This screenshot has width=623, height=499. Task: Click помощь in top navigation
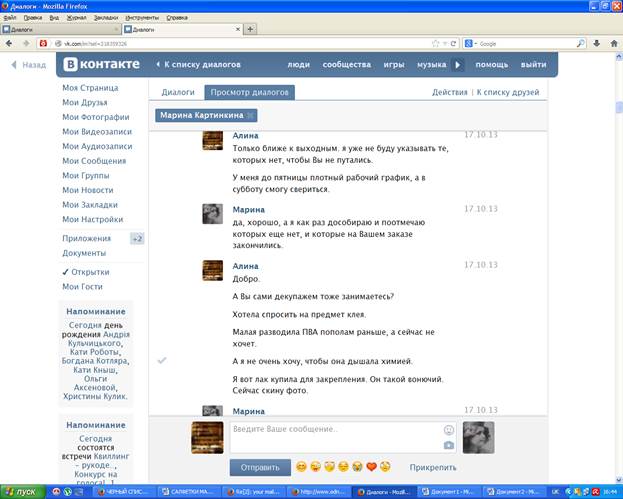pos(491,64)
